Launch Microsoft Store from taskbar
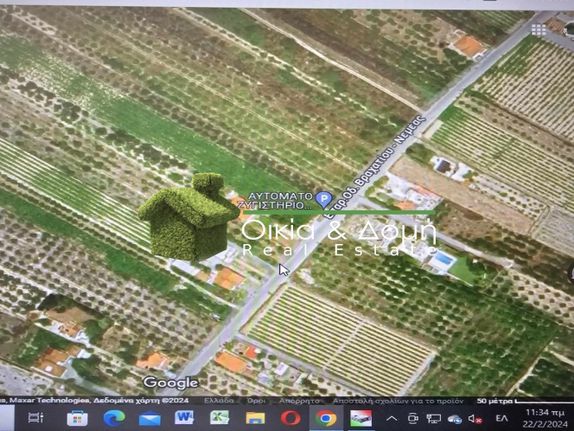 tap(77, 418)
